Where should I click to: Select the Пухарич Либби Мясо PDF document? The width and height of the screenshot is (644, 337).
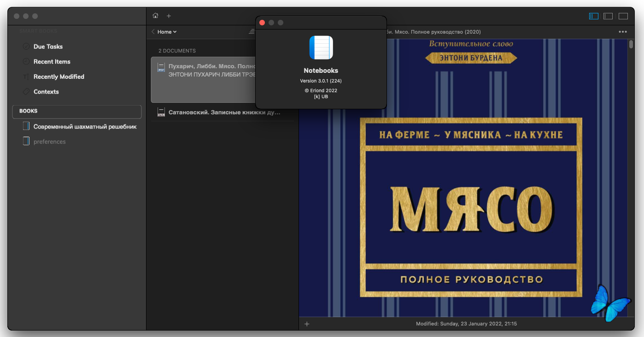204,79
